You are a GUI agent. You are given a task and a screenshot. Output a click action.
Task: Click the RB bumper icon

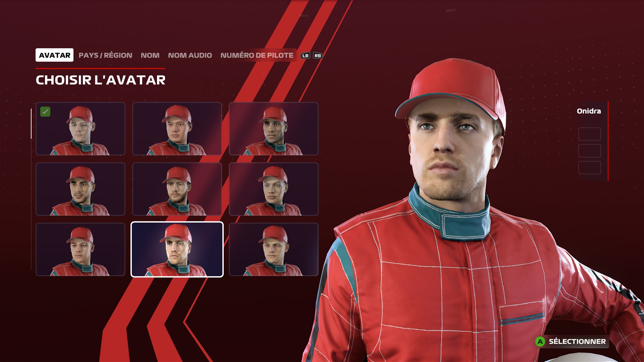318,56
